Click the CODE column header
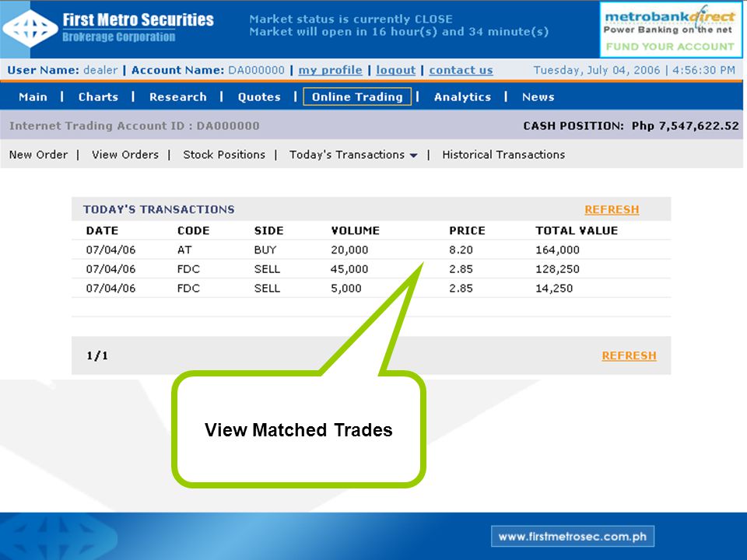 click(x=194, y=230)
